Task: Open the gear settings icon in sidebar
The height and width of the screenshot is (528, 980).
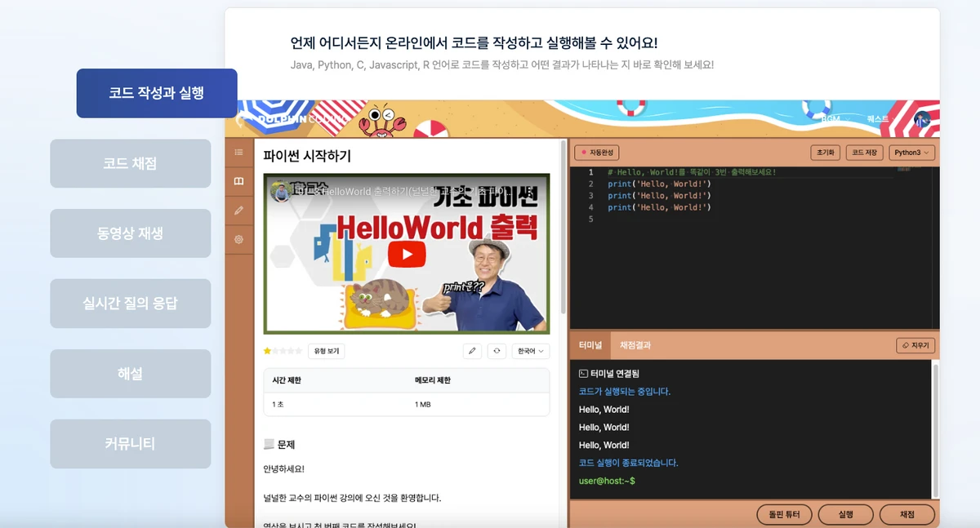Action: pyautogui.click(x=238, y=239)
